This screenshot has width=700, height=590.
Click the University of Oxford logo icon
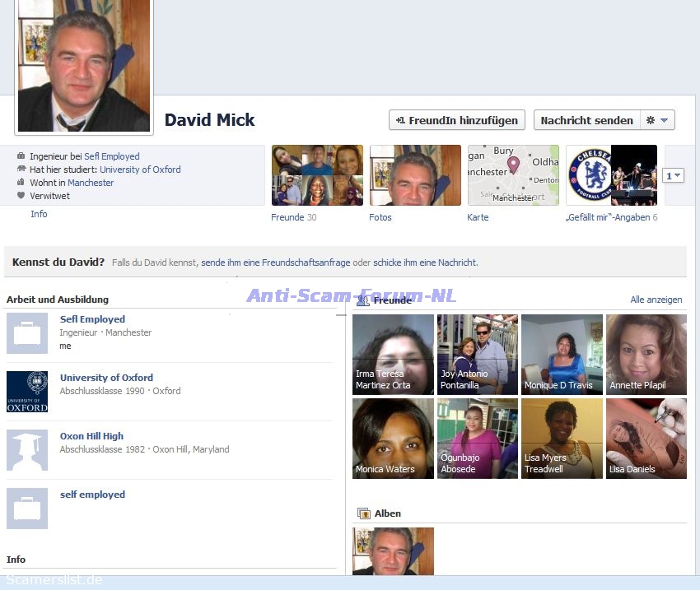(27, 392)
